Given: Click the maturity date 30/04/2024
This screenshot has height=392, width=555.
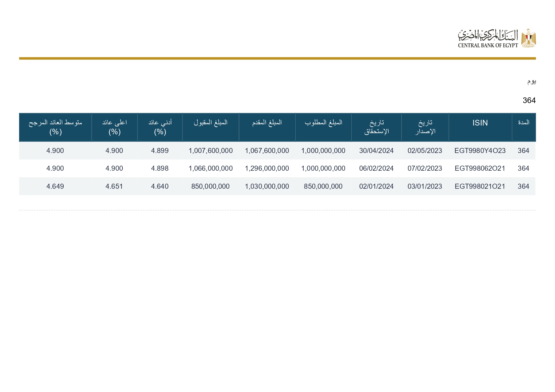Looking at the screenshot, I should tap(376, 151).
